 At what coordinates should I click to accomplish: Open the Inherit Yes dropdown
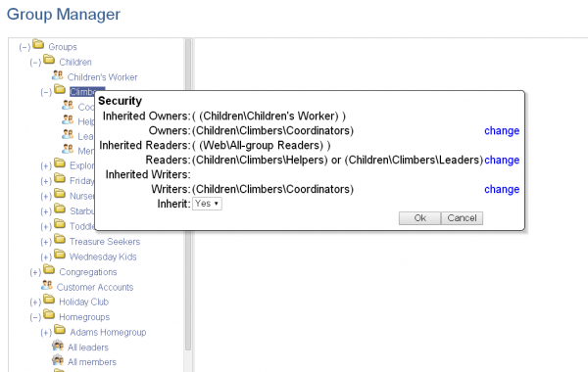coord(207,204)
